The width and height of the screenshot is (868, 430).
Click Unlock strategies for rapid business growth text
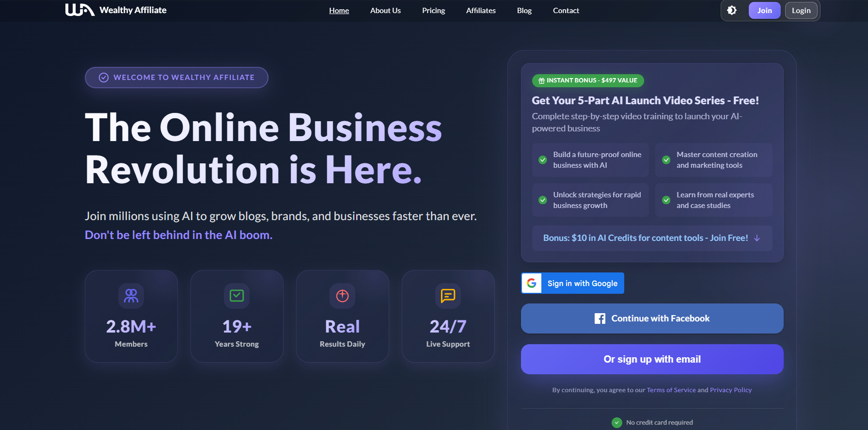(597, 200)
